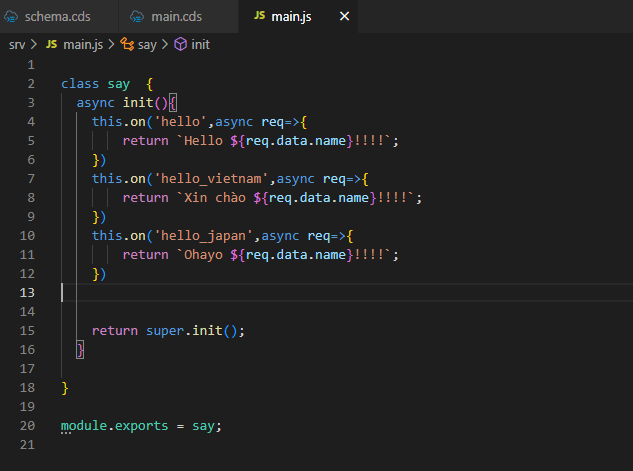Image resolution: width=633 pixels, height=471 pixels.
Task: Click the 'hello_japan' event string
Action: 204,235
